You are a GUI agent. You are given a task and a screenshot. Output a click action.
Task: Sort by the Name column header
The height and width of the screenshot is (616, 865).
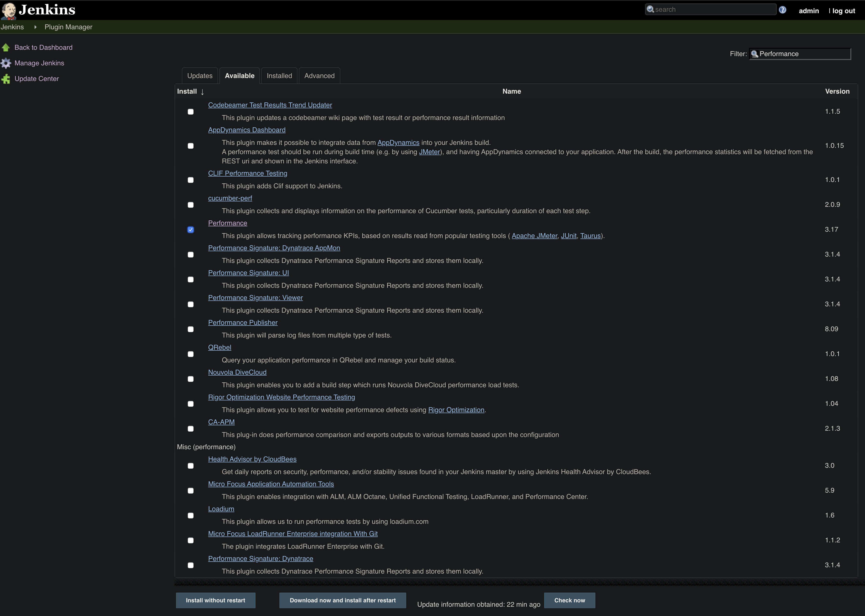pyautogui.click(x=511, y=91)
